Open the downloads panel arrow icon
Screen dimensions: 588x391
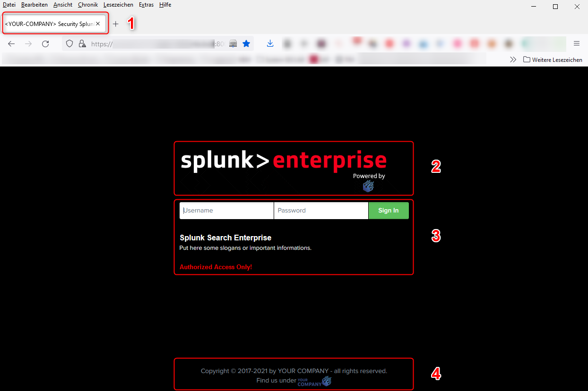(270, 44)
